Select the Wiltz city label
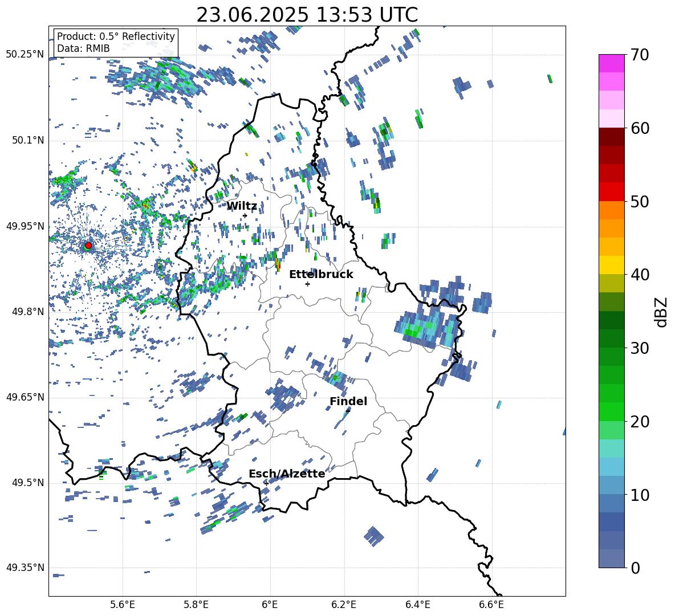 pos(242,206)
